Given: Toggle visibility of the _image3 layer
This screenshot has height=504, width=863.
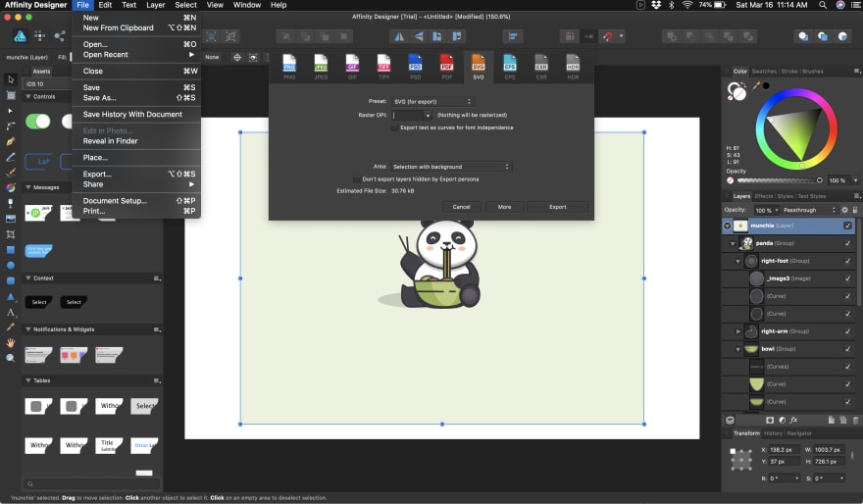Looking at the screenshot, I should coord(847,278).
